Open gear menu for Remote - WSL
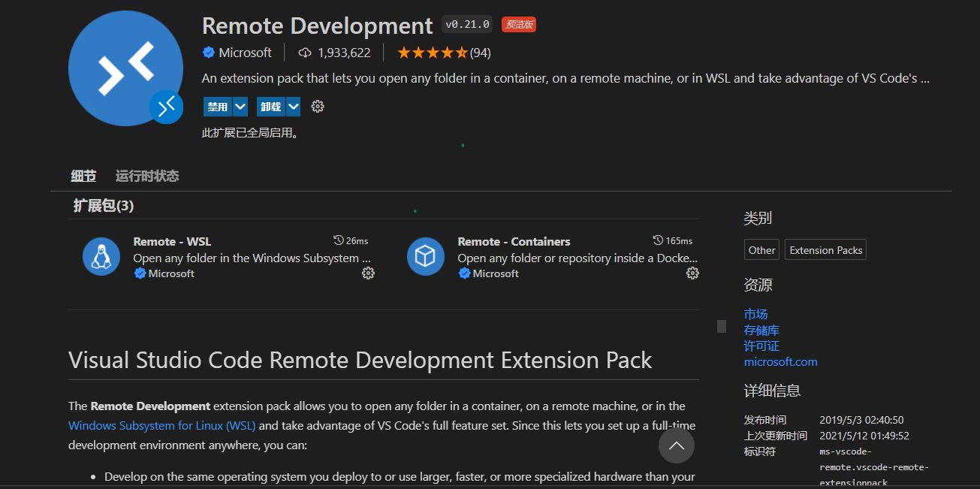This screenshot has width=980, height=489. point(368,273)
